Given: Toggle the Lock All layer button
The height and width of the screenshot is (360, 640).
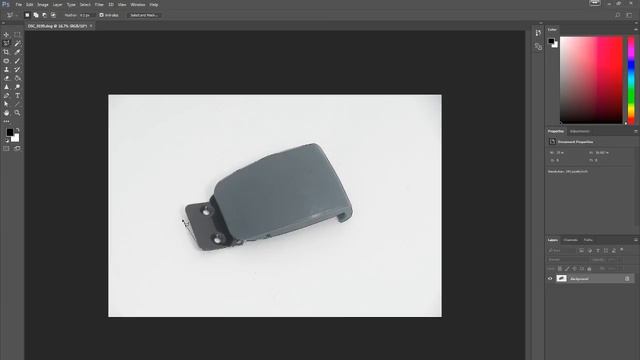Looking at the screenshot, I should pyautogui.click(x=589, y=269).
